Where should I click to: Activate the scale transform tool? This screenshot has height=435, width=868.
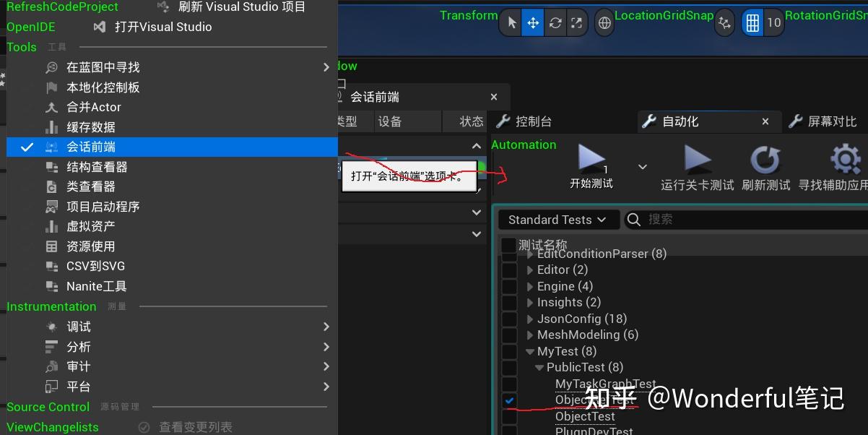576,23
